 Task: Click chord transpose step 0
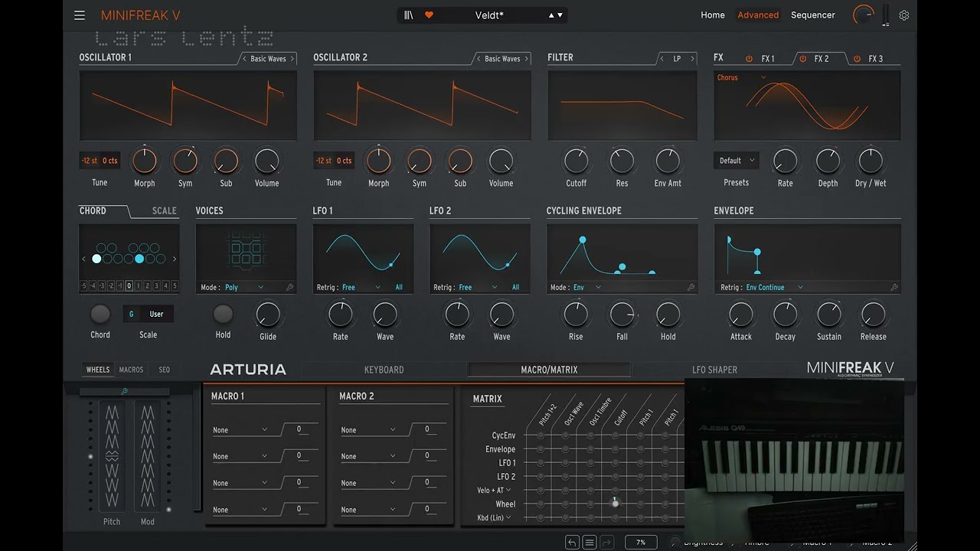pyautogui.click(x=129, y=286)
